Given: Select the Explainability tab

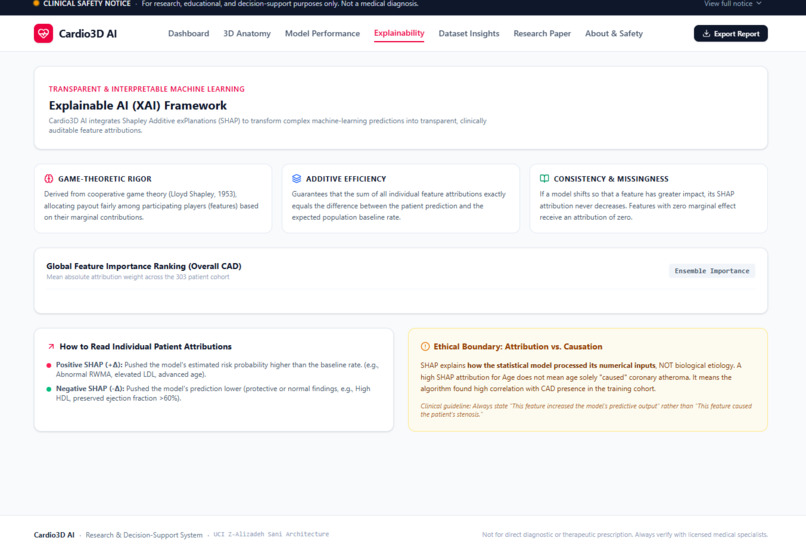Looking at the screenshot, I should click(x=399, y=33).
